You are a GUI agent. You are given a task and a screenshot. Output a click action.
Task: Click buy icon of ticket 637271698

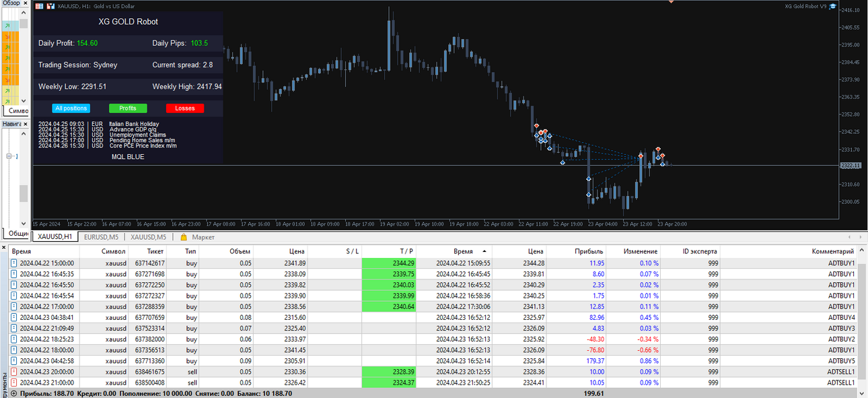(x=14, y=274)
